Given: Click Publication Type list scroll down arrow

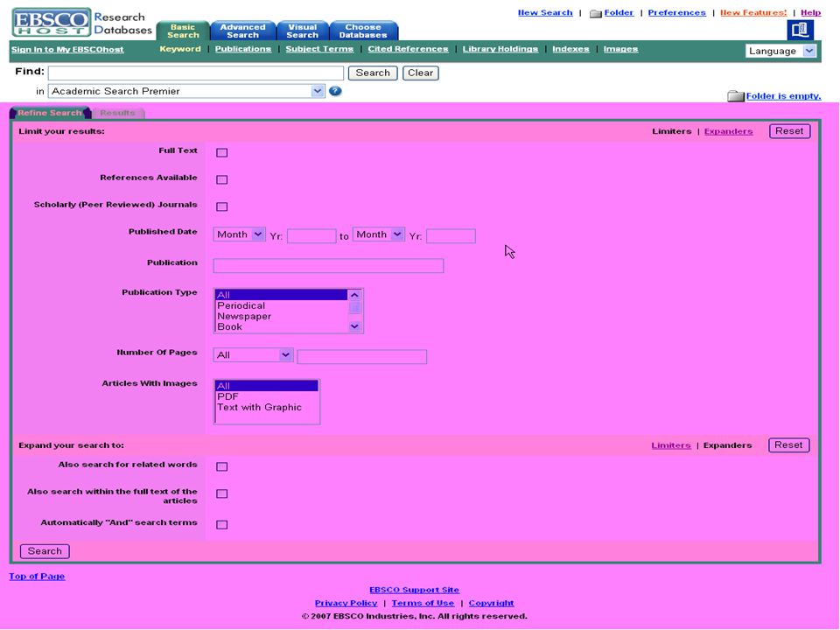Looking at the screenshot, I should point(354,326).
